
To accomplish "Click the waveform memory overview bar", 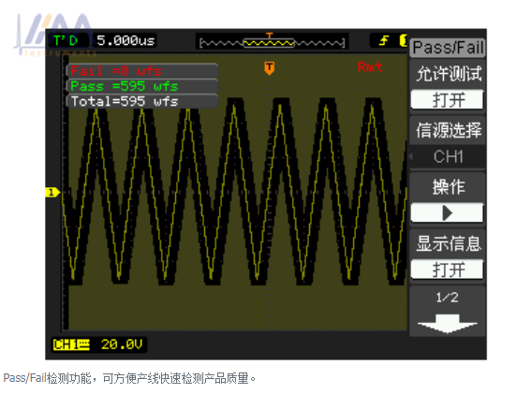I will coord(273,43).
